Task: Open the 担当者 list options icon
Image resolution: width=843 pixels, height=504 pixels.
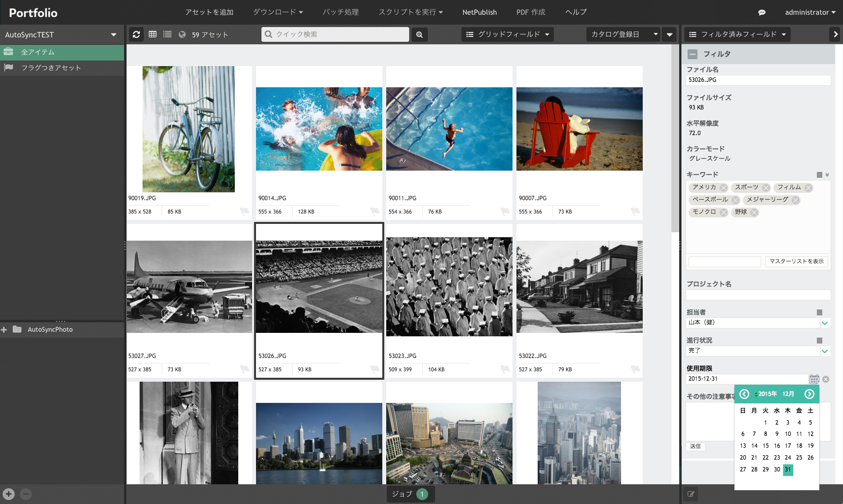Action: (x=819, y=312)
